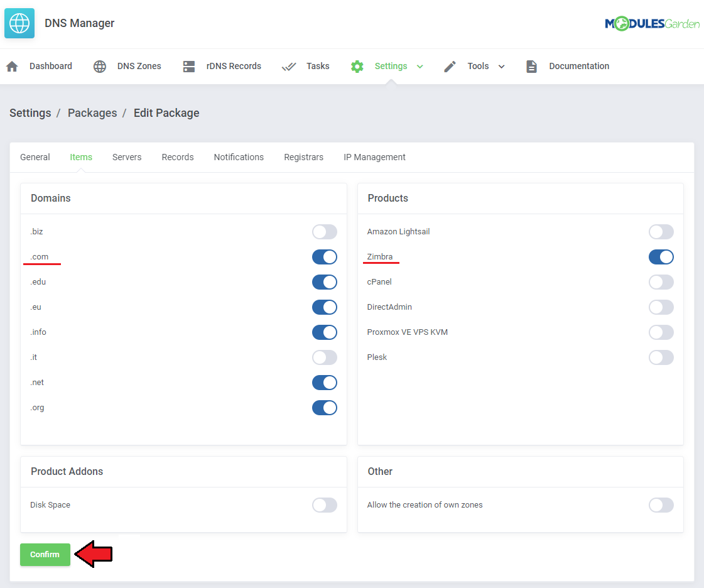Viewport: 704px width, 588px height.
Task: Click the Disk Space label
Action: tap(50, 505)
